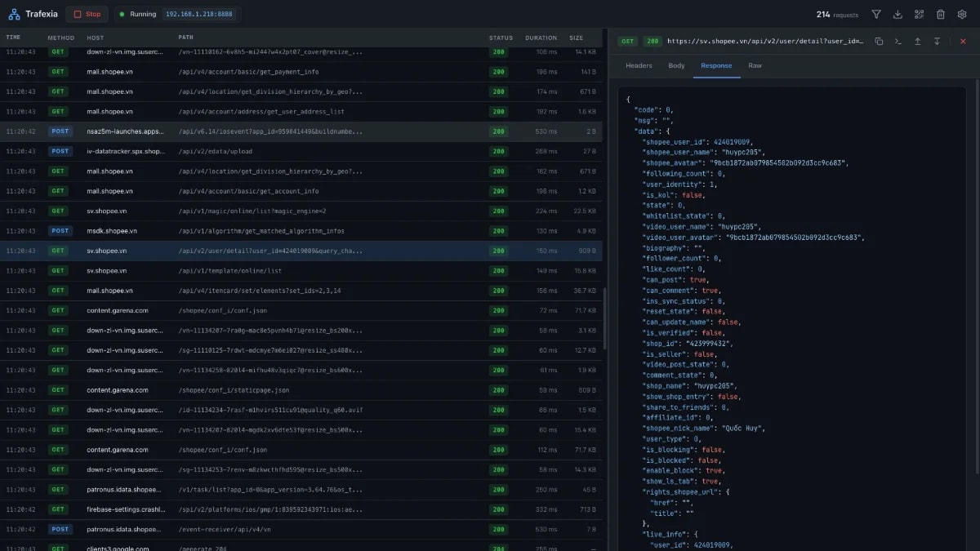The width and height of the screenshot is (980, 551).
Task: Switch to the Headers tab
Action: click(639, 65)
